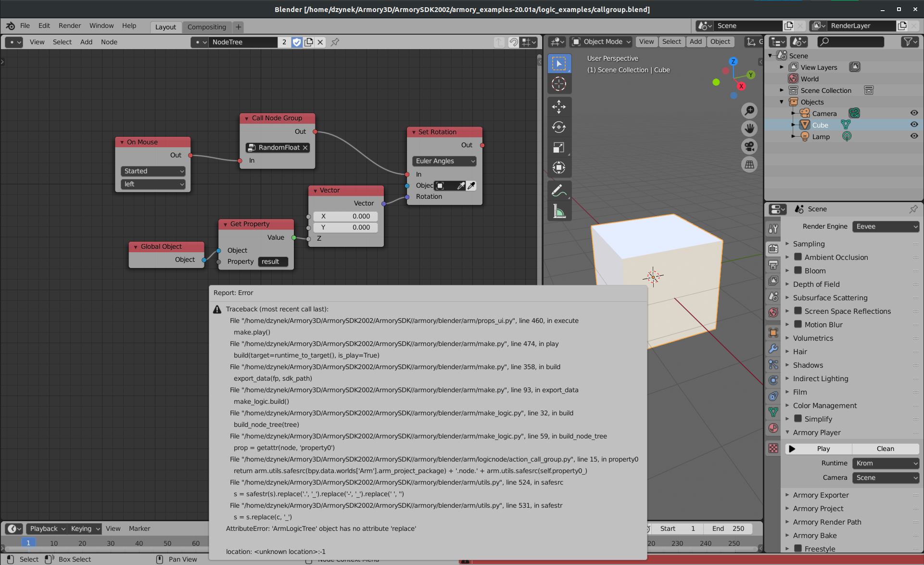The image size is (924, 565).
Task: Adjust the X value slider in Vector node
Action: (345, 216)
